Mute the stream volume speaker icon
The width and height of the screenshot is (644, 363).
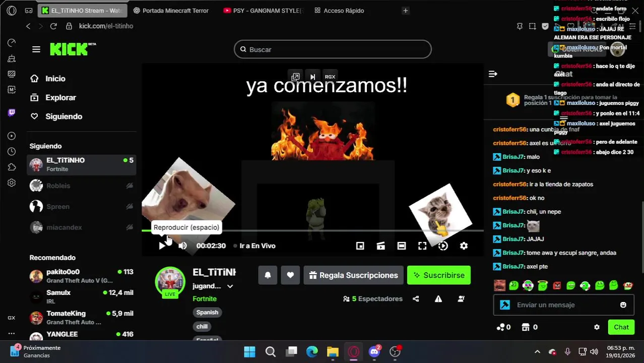click(182, 246)
